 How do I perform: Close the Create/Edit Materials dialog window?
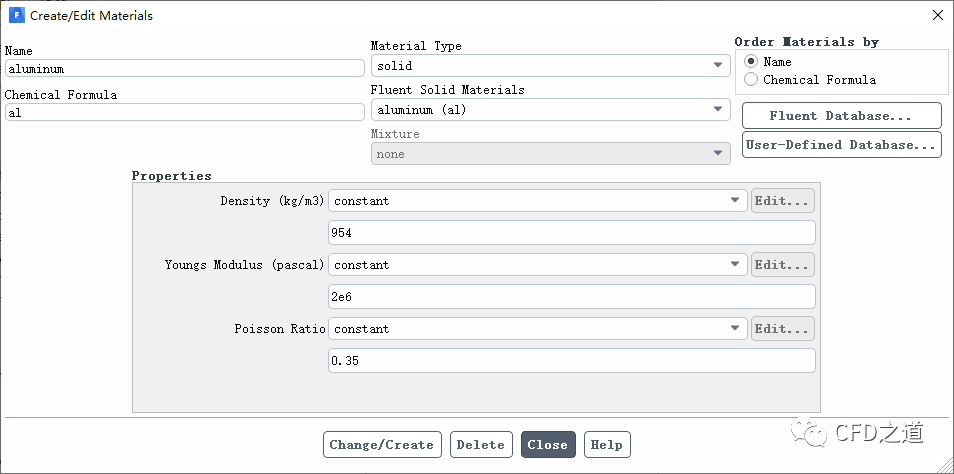coord(936,15)
